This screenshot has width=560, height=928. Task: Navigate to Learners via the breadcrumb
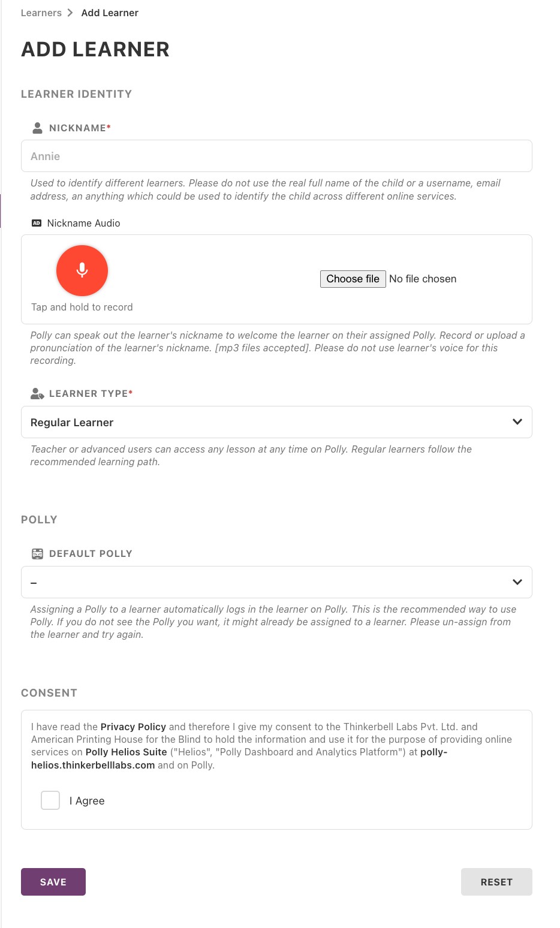click(41, 12)
